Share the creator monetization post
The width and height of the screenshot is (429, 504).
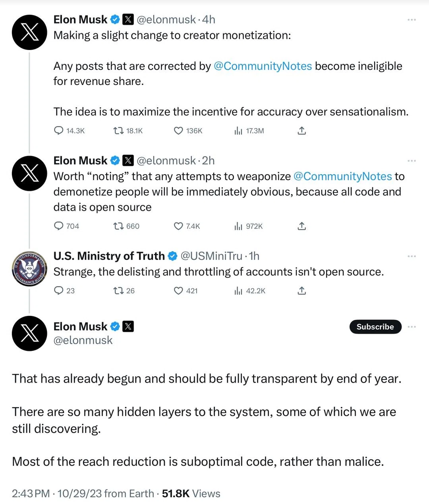[x=302, y=131]
